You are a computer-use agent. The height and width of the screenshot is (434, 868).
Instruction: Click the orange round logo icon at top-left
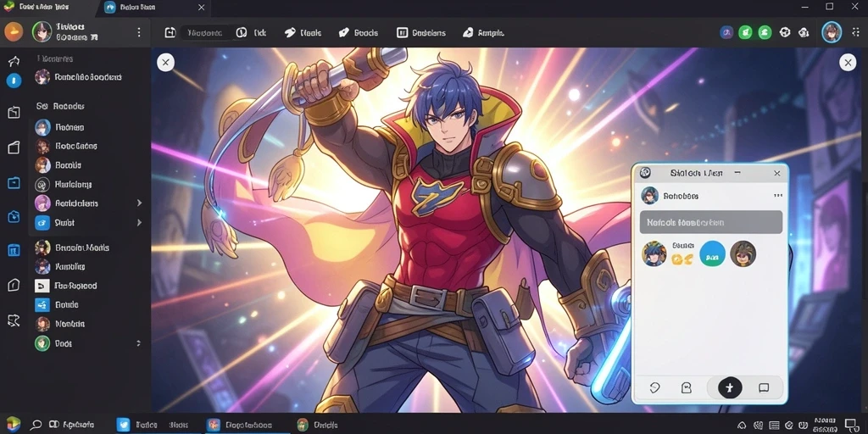pos(14,31)
